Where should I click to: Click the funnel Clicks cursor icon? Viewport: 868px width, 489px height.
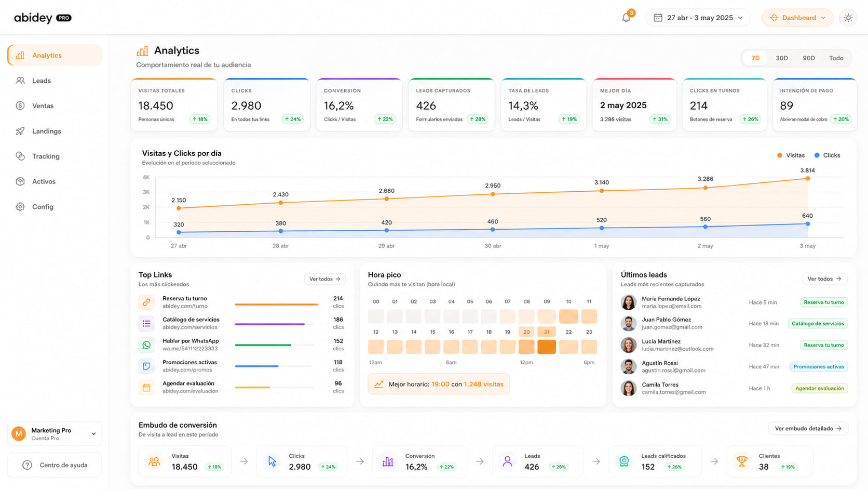(x=272, y=461)
